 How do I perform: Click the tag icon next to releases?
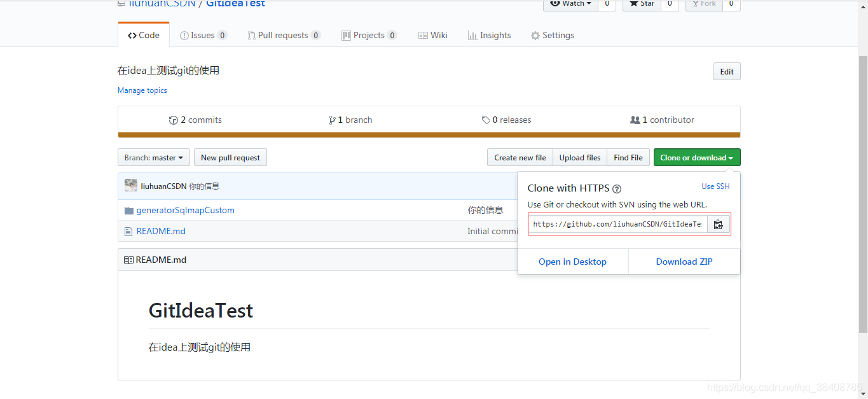[486, 120]
